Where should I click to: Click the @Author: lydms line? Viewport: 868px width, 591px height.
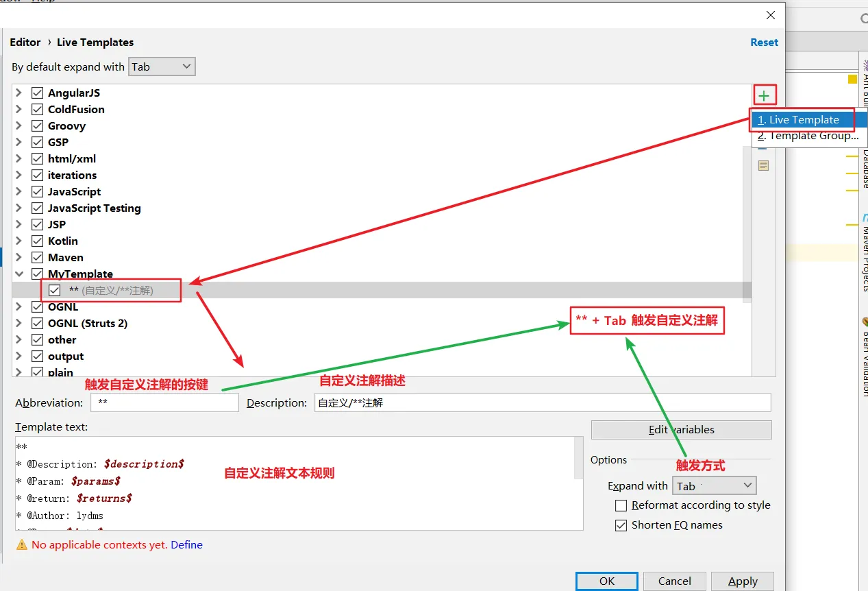tap(60, 516)
